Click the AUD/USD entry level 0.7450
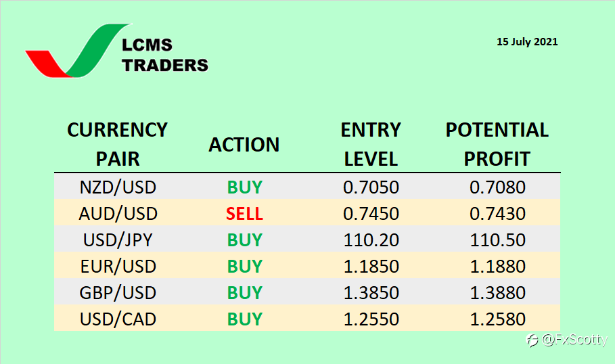The height and width of the screenshot is (364, 615). (x=371, y=214)
